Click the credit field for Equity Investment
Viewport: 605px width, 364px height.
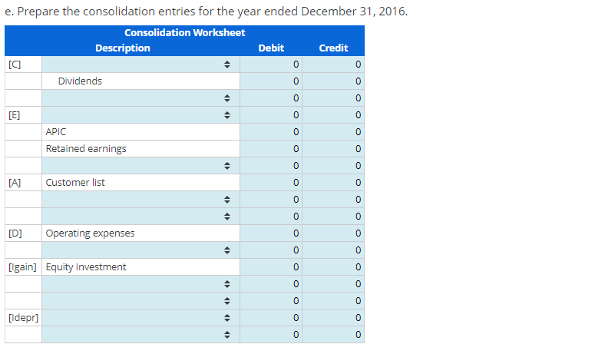pyautogui.click(x=333, y=267)
